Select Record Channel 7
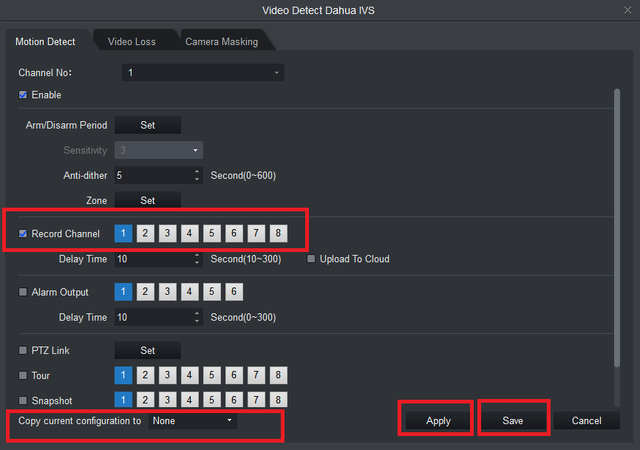640x450 pixels. click(x=256, y=233)
